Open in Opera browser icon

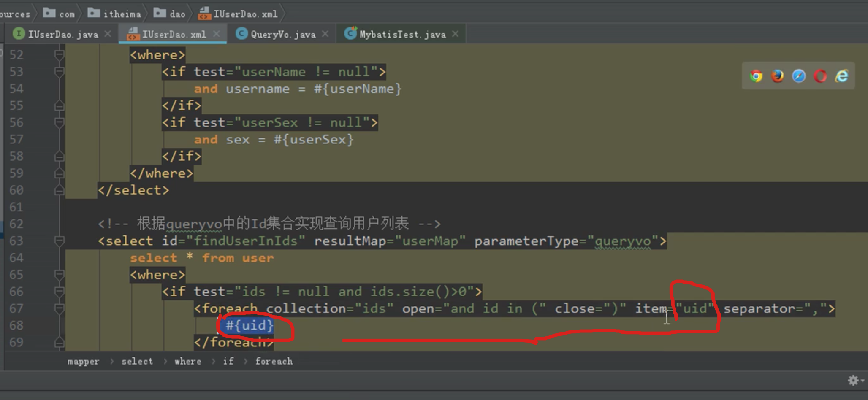tap(820, 76)
